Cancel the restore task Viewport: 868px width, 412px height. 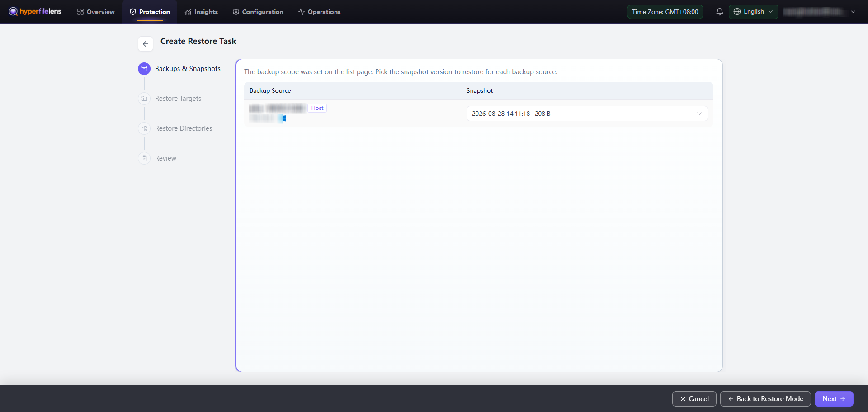pyautogui.click(x=694, y=399)
